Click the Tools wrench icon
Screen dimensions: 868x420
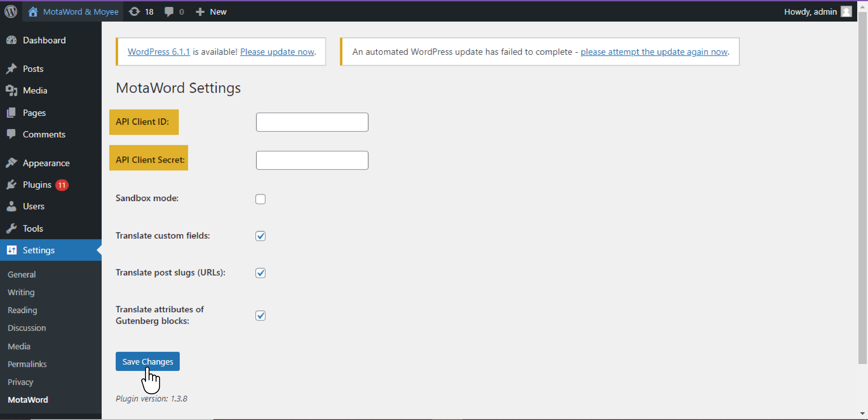pyautogui.click(x=11, y=228)
